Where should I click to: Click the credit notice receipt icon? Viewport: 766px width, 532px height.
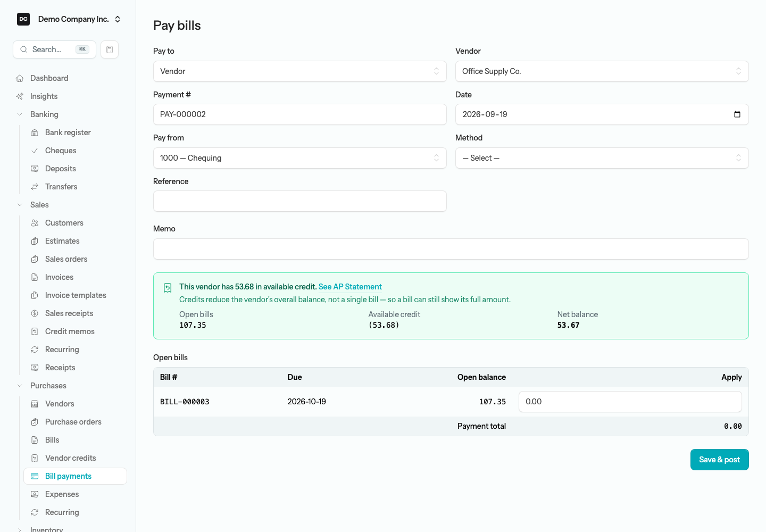(x=168, y=288)
